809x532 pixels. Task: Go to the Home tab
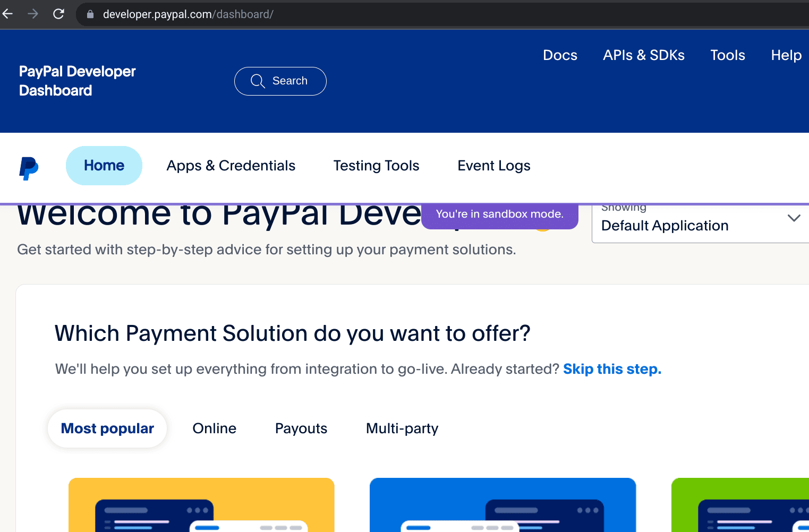click(x=104, y=166)
